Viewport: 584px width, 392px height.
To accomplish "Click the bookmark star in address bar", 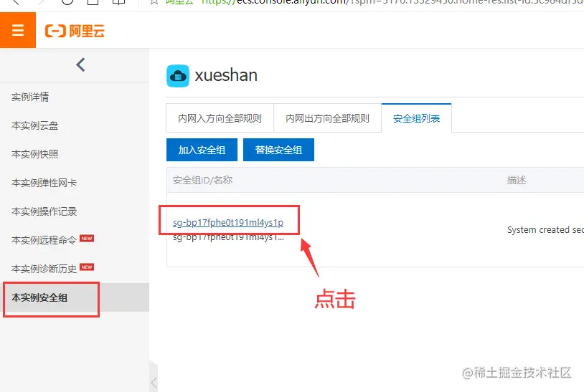I will [154, 2].
